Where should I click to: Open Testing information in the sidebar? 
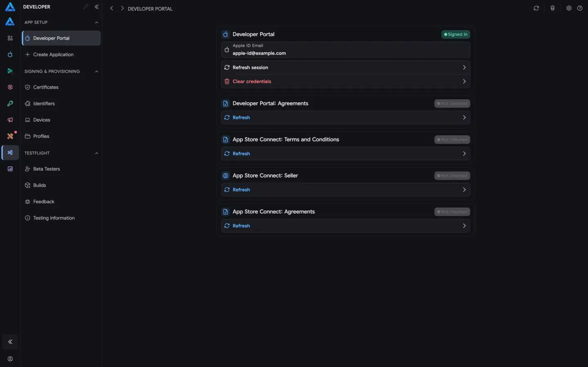(61, 218)
